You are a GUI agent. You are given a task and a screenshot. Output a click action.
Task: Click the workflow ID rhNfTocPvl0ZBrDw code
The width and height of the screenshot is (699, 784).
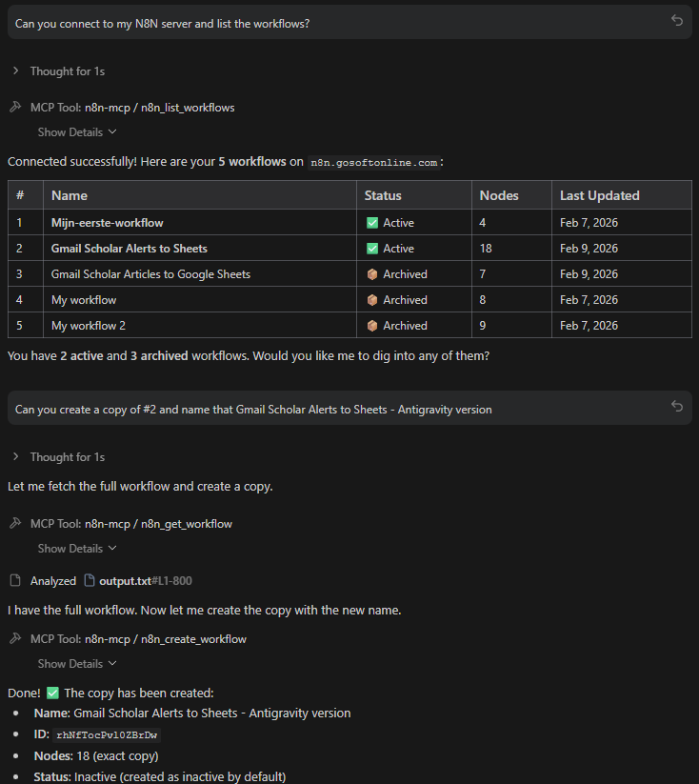click(x=107, y=734)
